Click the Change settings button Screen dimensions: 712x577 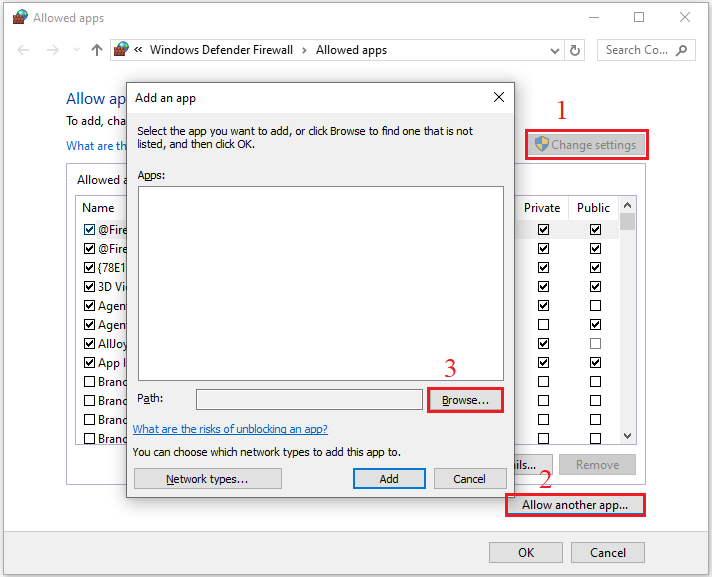coord(586,145)
